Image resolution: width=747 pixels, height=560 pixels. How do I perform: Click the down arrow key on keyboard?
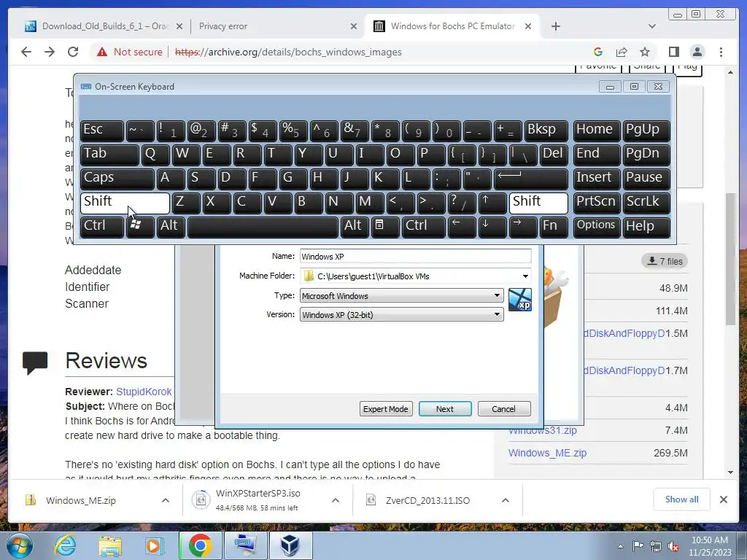tap(492, 226)
